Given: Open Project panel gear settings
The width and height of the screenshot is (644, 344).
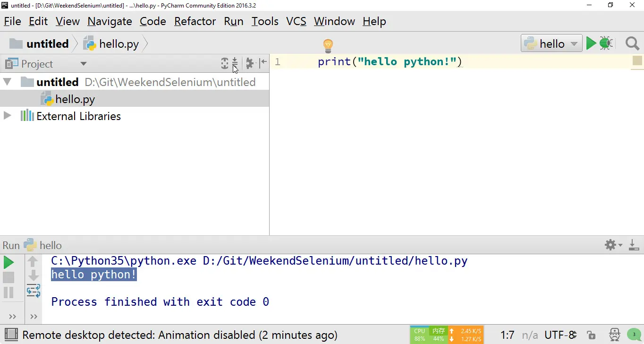Looking at the screenshot, I should coord(250,63).
